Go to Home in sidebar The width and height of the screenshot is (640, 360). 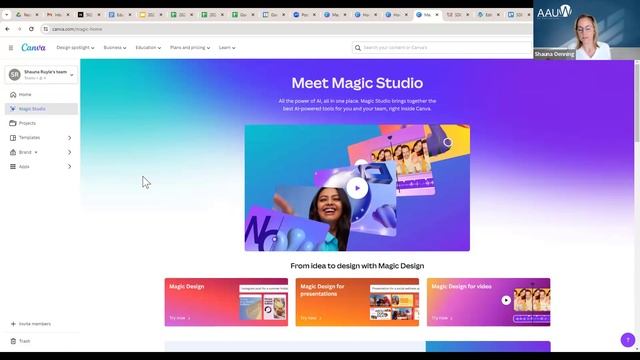coord(41,94)
